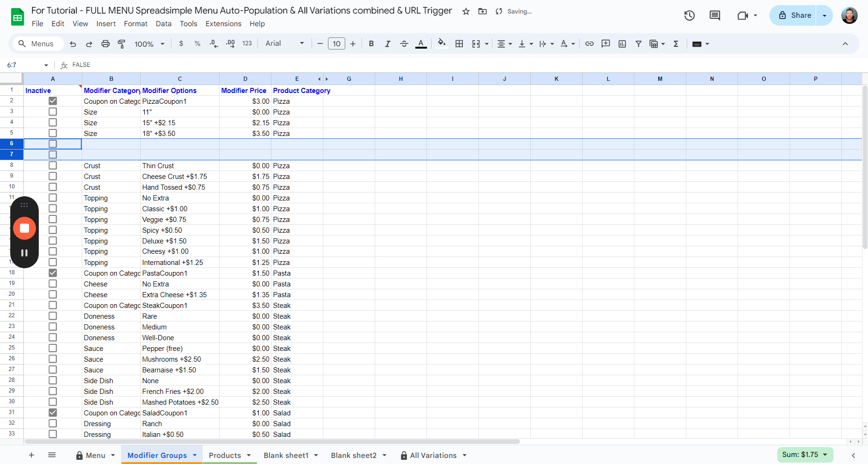Open the name box dropdown arrow
This screenshot has width=868, height=464.
[46, 65]
